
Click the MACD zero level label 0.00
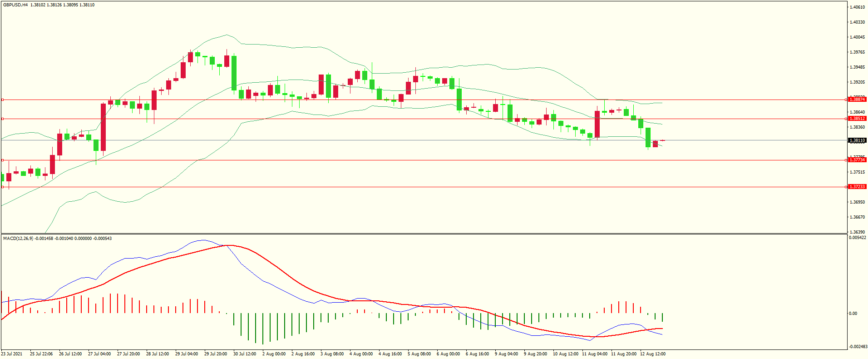(x=853, y=314)
